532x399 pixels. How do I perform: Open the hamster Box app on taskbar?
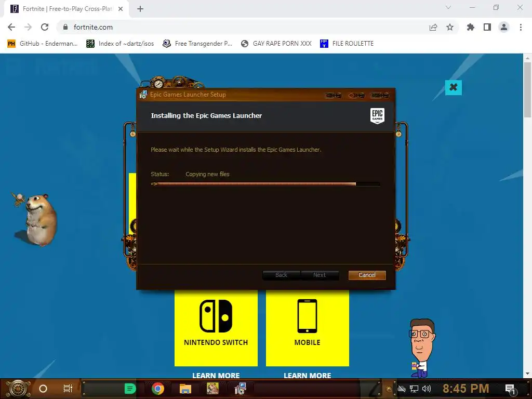[x=212, y=389]
